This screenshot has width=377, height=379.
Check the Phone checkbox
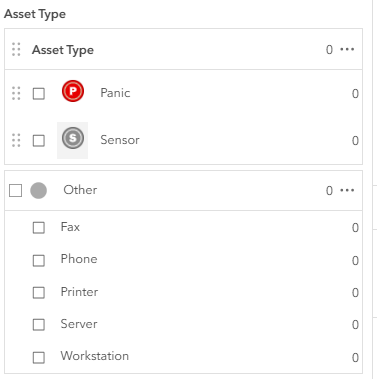(39, 260)
